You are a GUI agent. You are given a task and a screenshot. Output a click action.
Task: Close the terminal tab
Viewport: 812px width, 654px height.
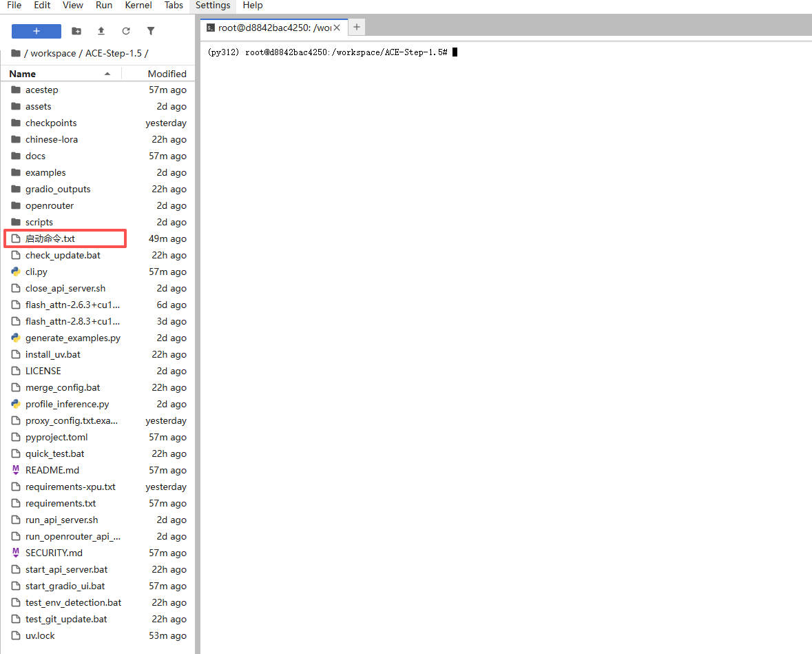[337, 28]
